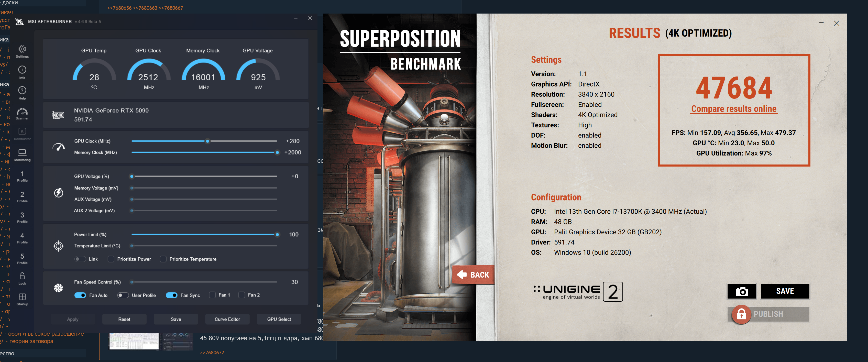The image size is (868, 362).
Task: Turn on the Link toggle switch
Action: click(80, 259)
